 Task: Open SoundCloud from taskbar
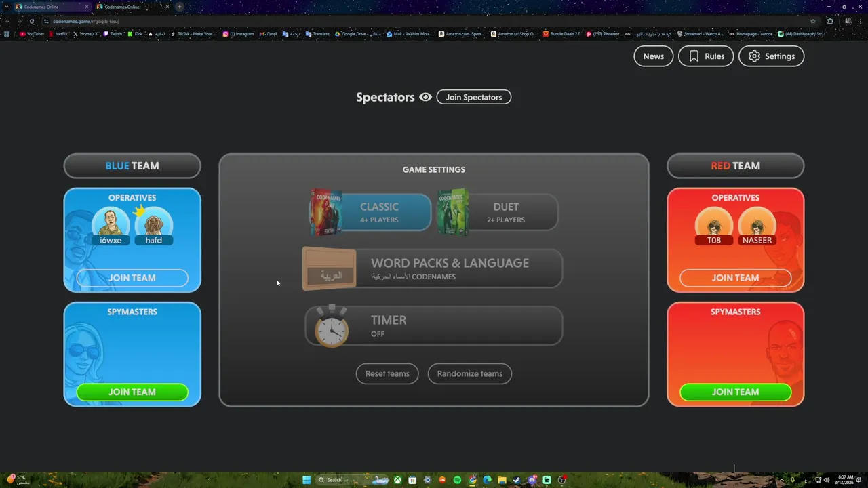(x=442, y=480)
